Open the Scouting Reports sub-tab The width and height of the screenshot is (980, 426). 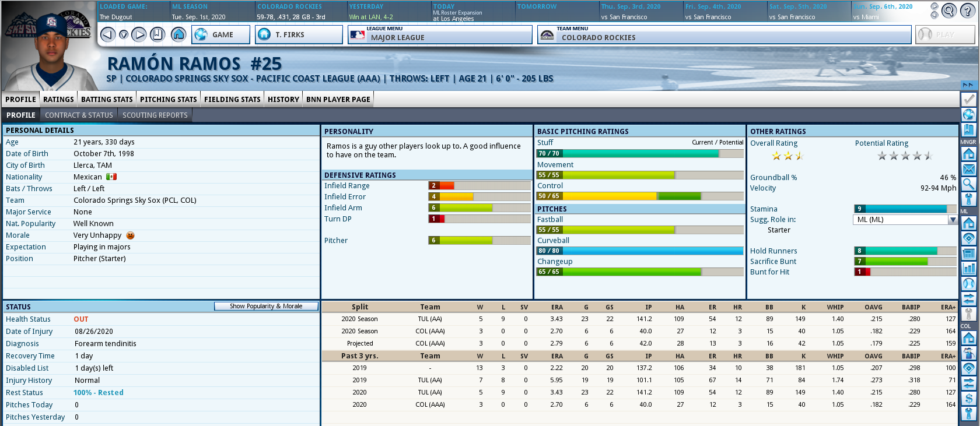pyautogui.click(x=155, y=115)
